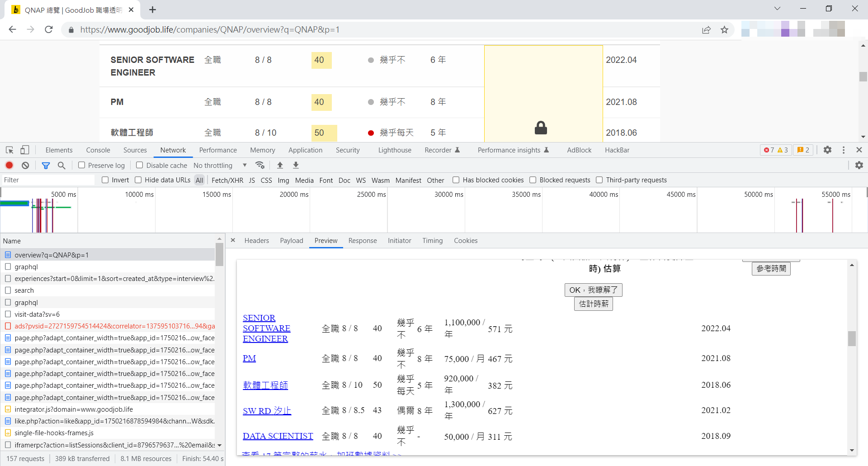Stop recording network log
Image resolution: width=868 pixels, height=466 pixels.
(x=9, y=165)
